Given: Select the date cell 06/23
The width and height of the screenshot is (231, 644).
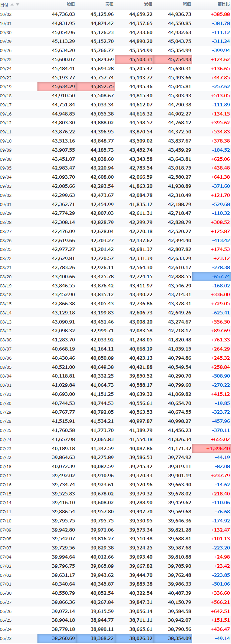Looking at the screenshot, I should [x=6, y=638].
